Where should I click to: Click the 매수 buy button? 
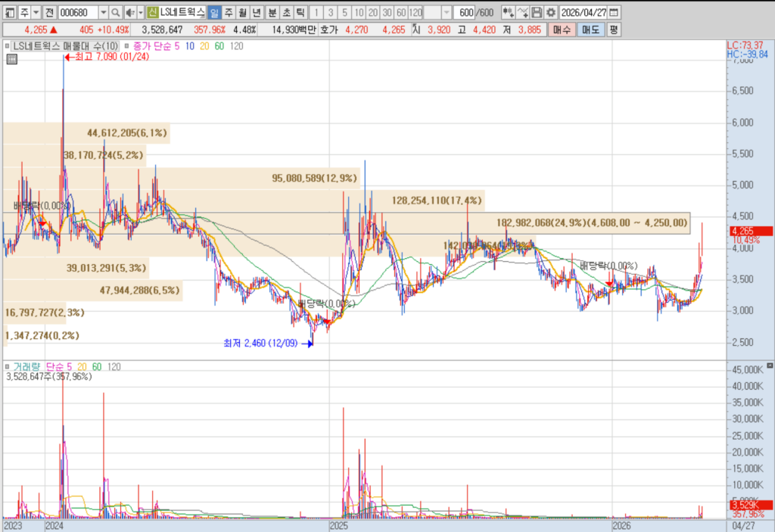click(x=562, y=30)
